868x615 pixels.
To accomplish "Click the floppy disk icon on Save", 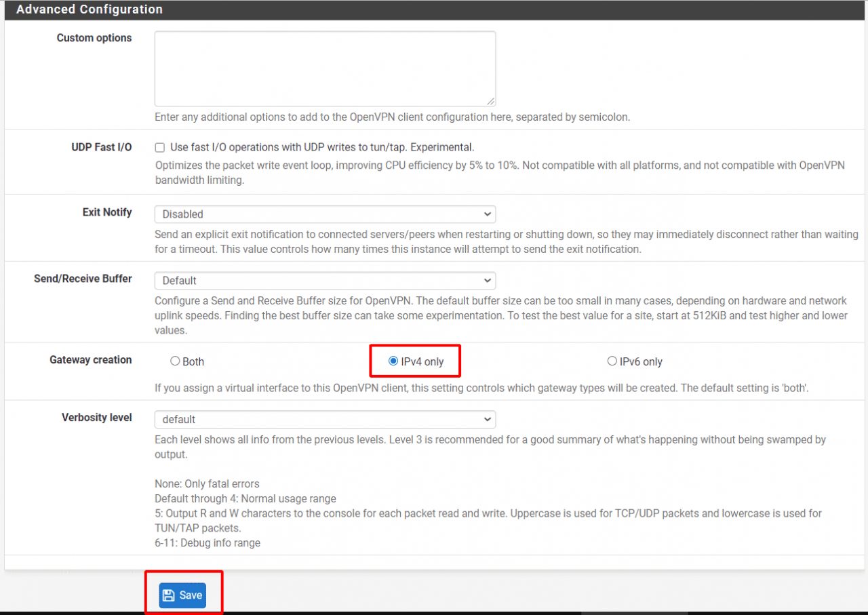I will point(169,595).
